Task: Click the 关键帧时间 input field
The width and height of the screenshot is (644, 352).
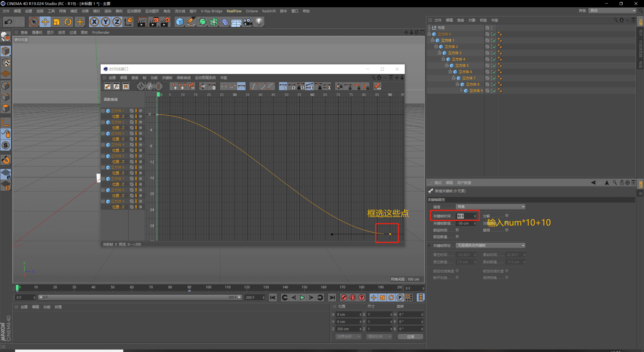Action: (x=466, y=216)
